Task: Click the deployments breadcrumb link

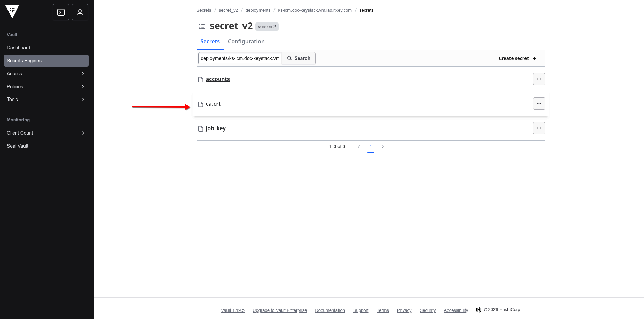Action: click(258, 10)
